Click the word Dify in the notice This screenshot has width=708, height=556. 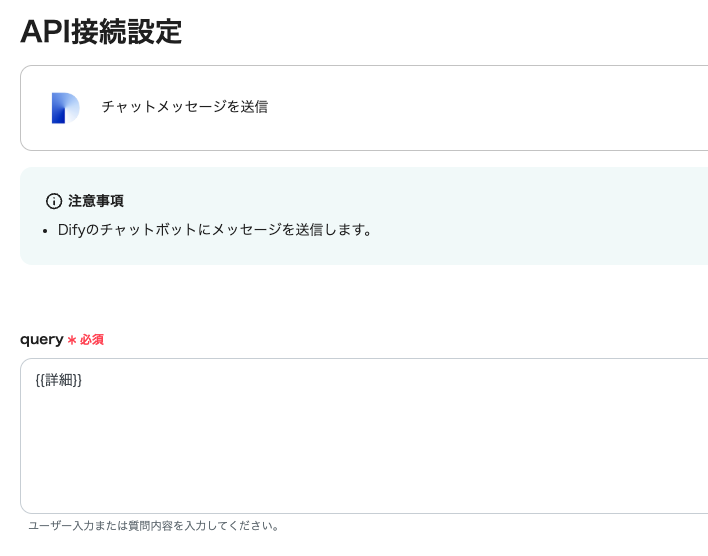pos(72,230)
